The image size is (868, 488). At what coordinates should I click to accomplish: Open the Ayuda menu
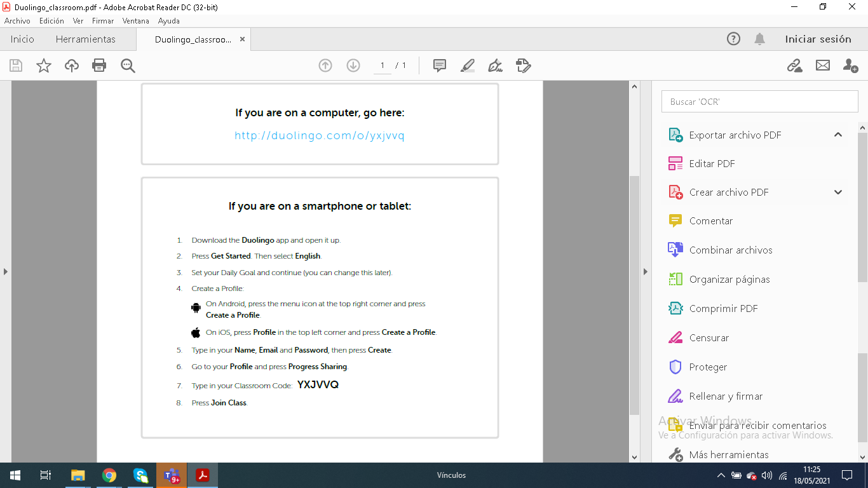point(169,21)
